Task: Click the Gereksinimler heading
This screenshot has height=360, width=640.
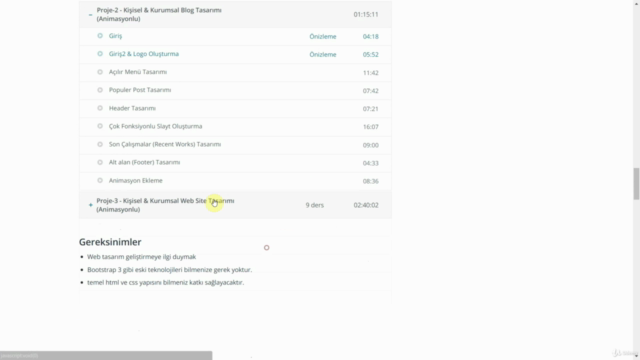Action: pyautogui.click(x=110, y=242)
